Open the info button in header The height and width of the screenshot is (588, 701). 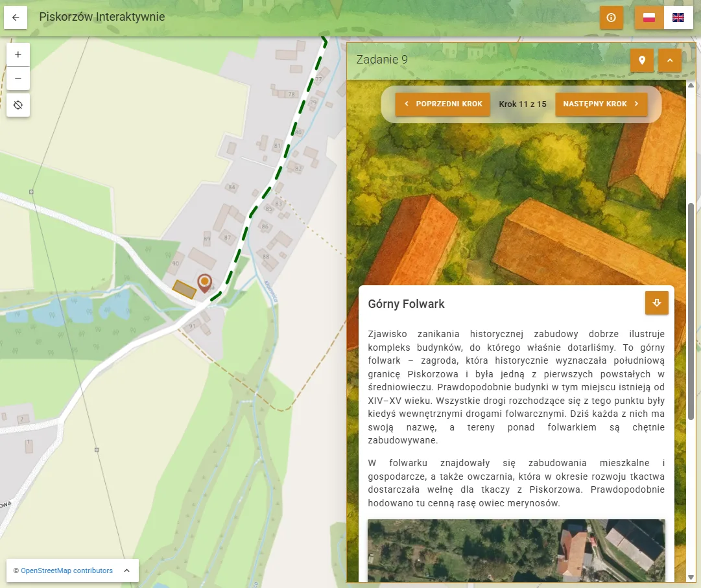tap(611, 18)
